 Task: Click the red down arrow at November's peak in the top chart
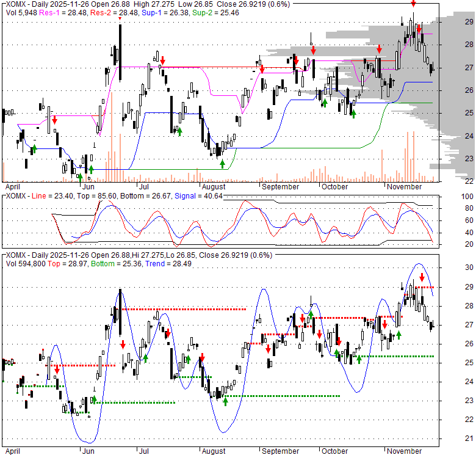(x=413, y=4)
